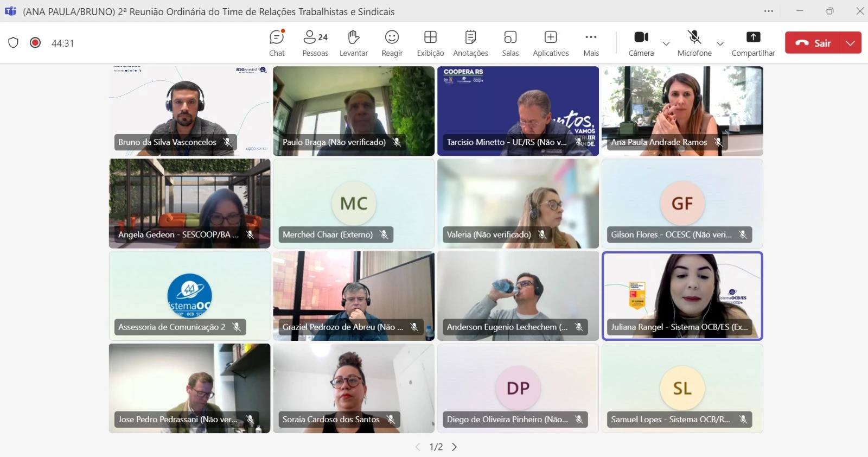Open the Reagir reactions menu
Image resolution: width=868 pixels, height=457 pixels.
pos(392,43)
